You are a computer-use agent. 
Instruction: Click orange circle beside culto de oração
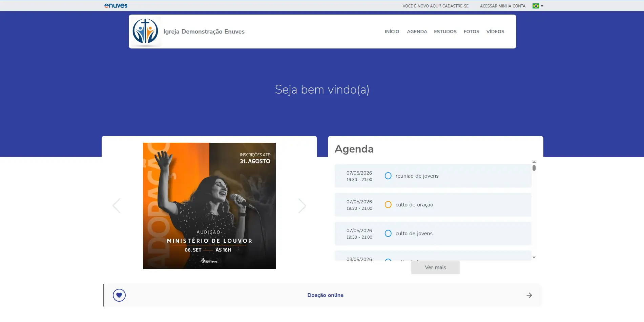pyautogui.click(x=388, y=205)
